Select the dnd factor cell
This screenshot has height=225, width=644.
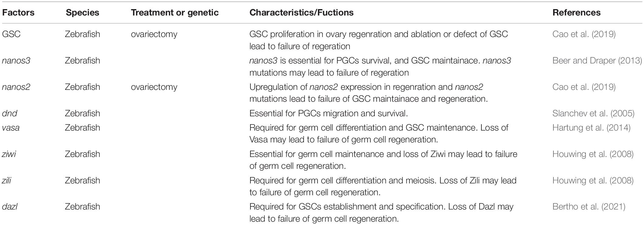tap(9, 113)
